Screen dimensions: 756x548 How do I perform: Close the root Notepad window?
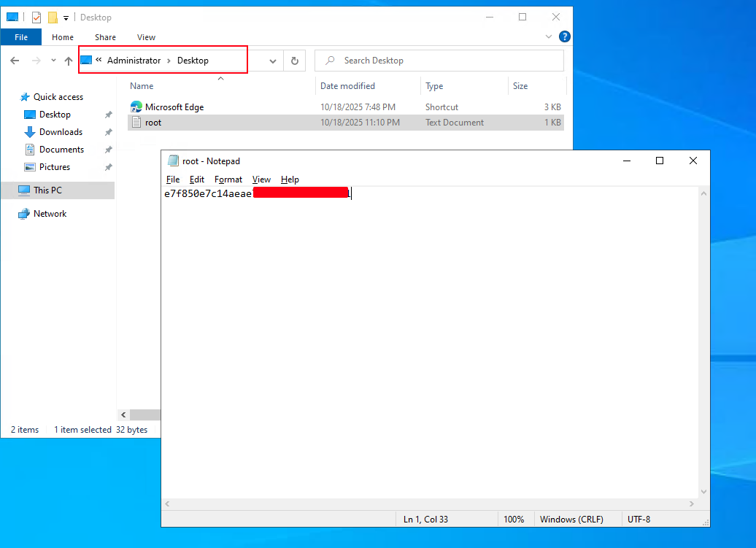[x=693, y=161]
